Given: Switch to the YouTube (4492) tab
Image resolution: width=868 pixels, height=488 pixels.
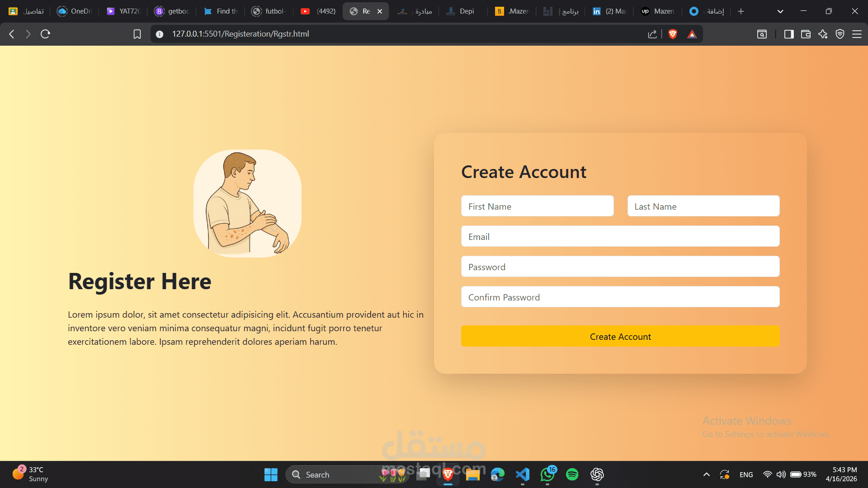Looking at the screenshot, I should (x=318, y=11).
